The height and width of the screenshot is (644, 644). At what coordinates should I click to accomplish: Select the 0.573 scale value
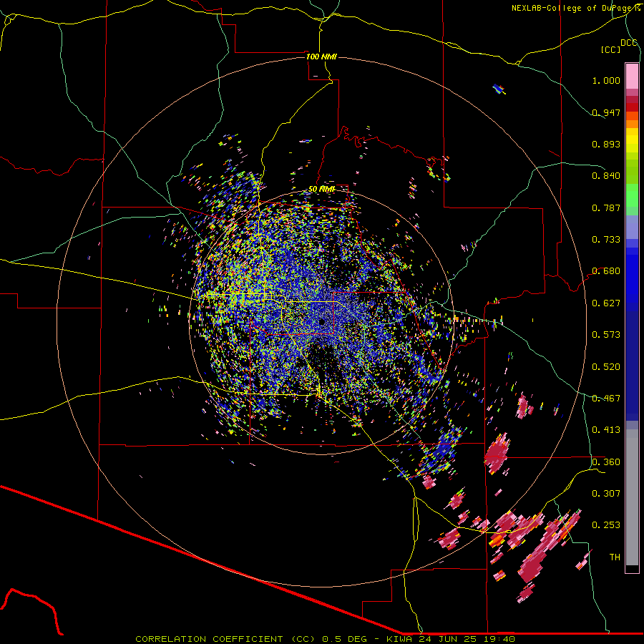(606, 335)
